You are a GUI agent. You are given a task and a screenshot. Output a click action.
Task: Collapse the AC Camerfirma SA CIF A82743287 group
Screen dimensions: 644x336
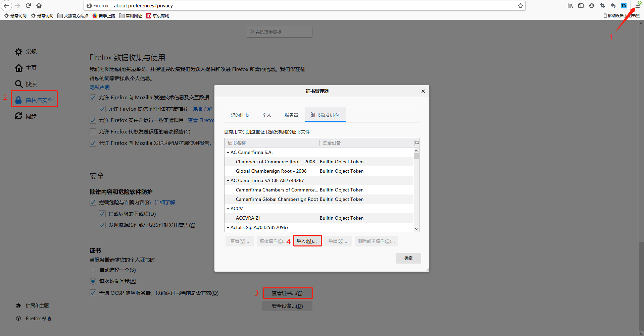[228, 180]
